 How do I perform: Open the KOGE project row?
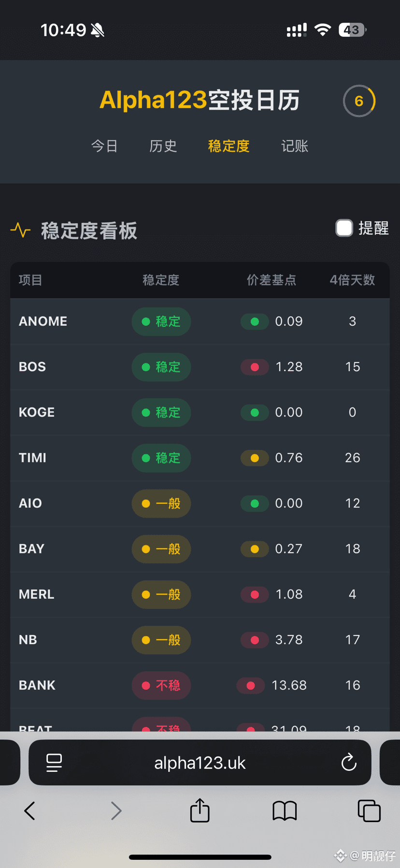(37, 412)
